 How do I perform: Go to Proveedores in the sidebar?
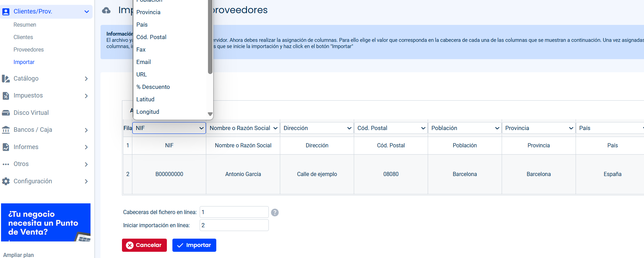tap(29, 49)
